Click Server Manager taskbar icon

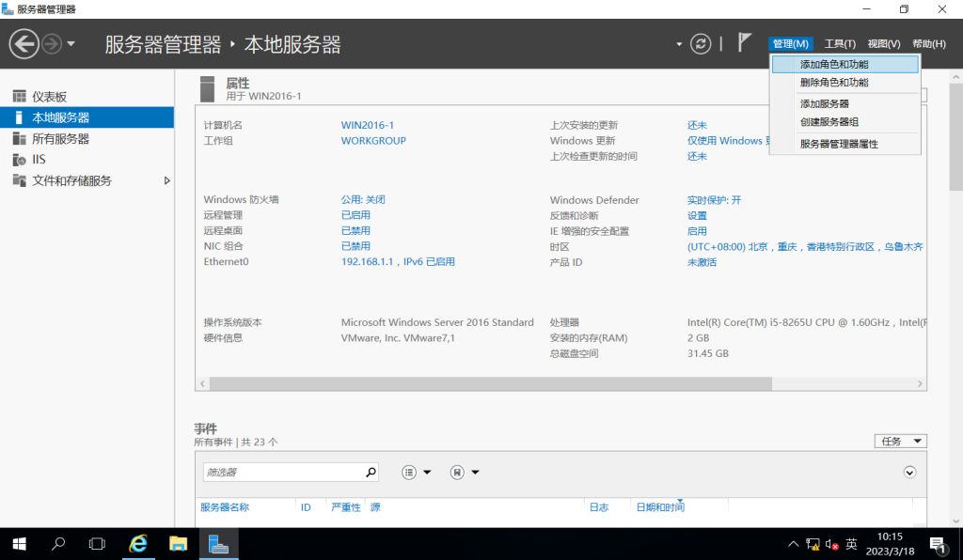click(218, 544)
